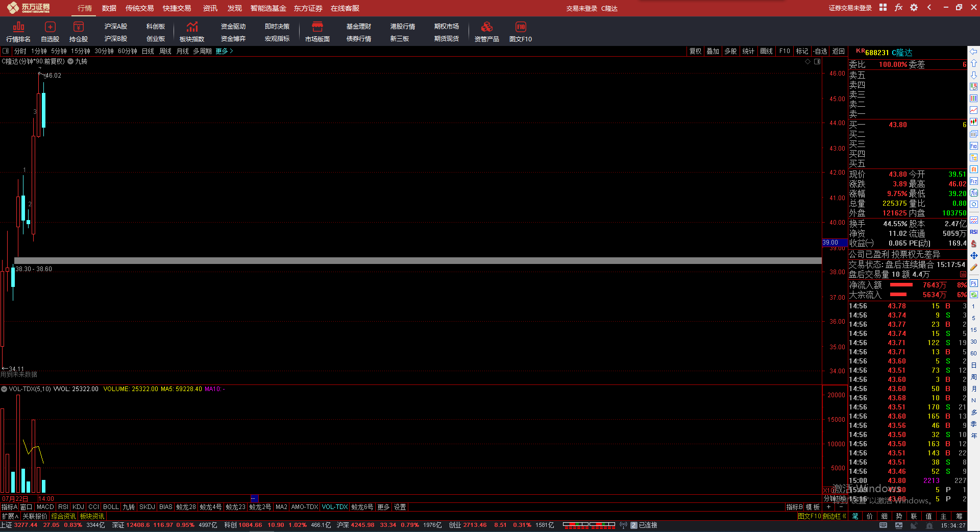This screenshot has height=532, width=980.
Task: Click the red dollar sign icon in sidebar
Action: (x=974, y=244)
